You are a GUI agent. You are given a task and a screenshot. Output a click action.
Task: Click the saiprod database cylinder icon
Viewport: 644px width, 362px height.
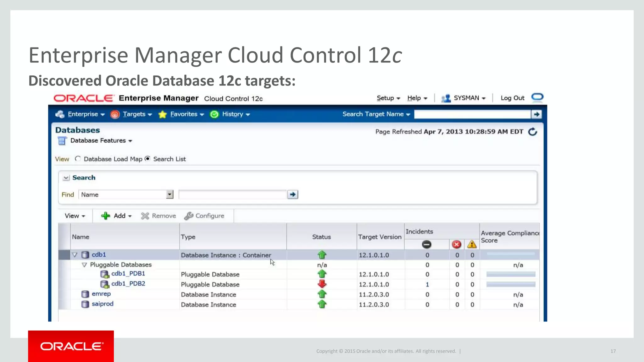click(85, 304)
